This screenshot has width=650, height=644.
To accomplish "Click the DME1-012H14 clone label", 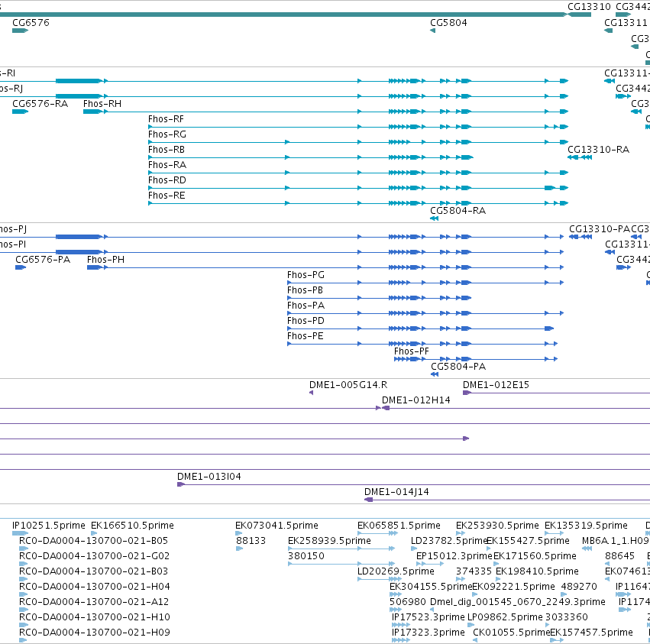I will (x=416, y=400).
